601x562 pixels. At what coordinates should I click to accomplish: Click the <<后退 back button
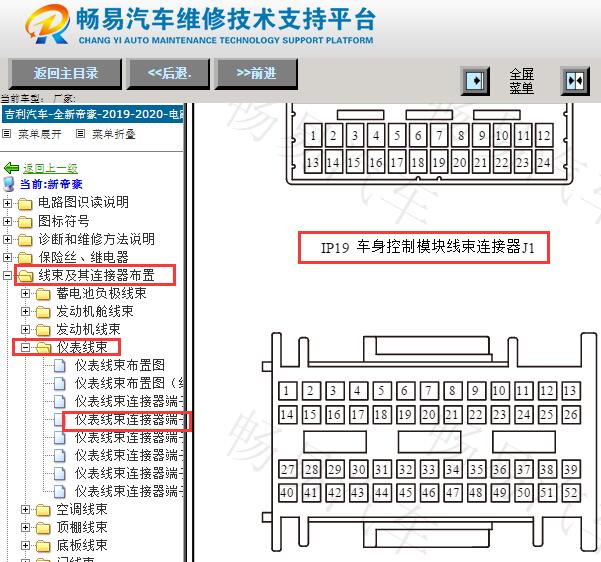pos(169,74)
